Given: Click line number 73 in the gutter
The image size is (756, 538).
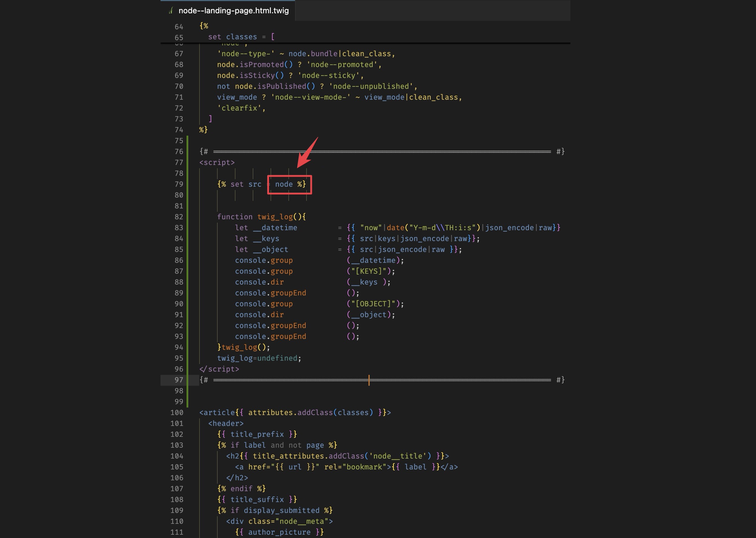Looking at the screenshot, I should tap(179, 119).
